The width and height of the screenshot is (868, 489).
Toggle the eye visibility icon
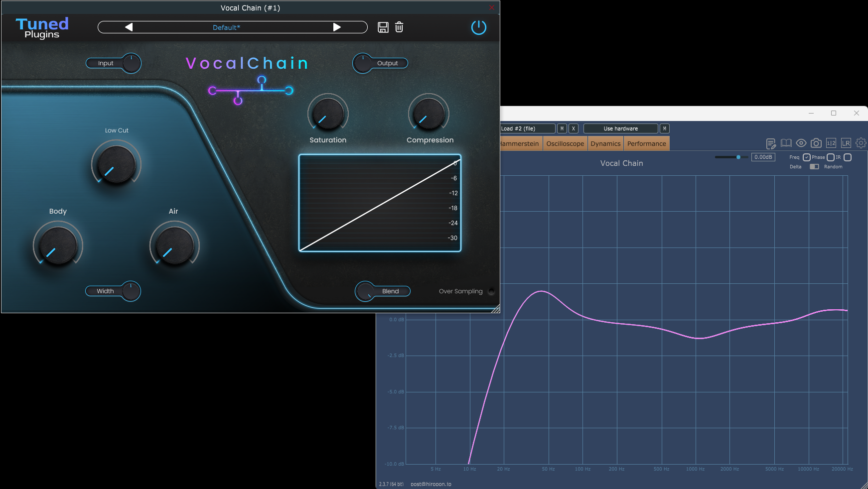[801, 143]
